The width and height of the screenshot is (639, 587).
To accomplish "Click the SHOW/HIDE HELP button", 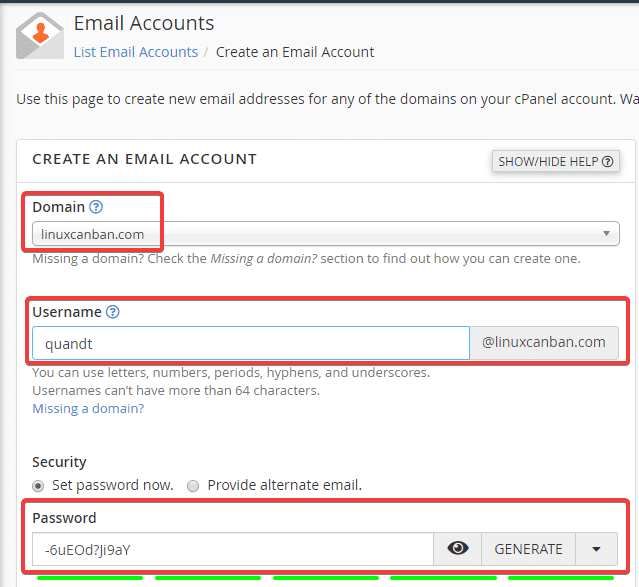I will (x=555, y=161).
